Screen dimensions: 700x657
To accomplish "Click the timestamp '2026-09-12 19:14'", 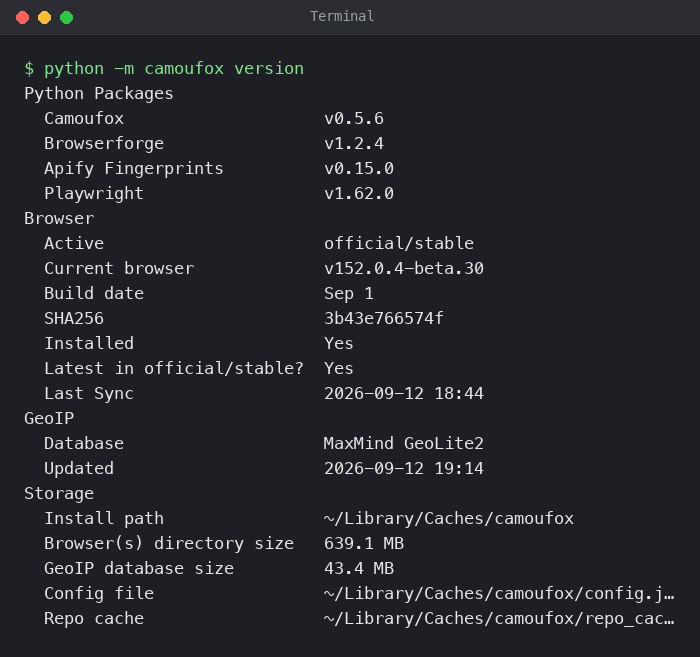I will click(x=404, y=469).
